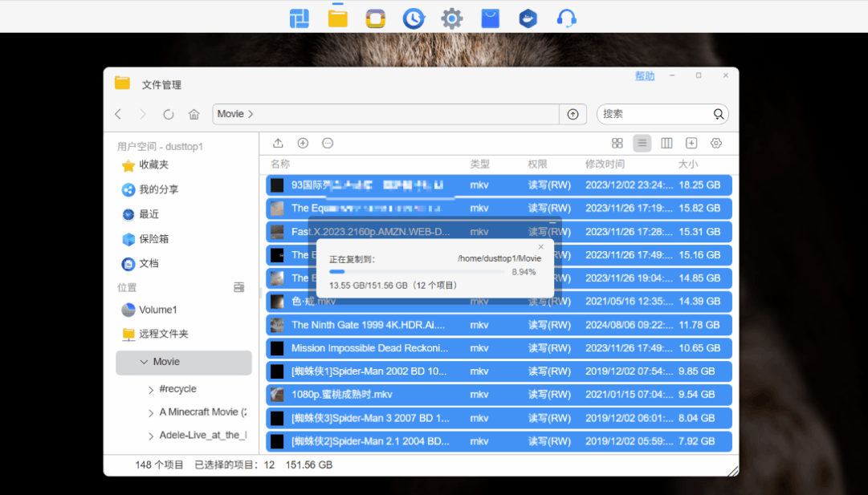Sort by 类型 column header
Screen dimensions: 868x495
point(480,164)
